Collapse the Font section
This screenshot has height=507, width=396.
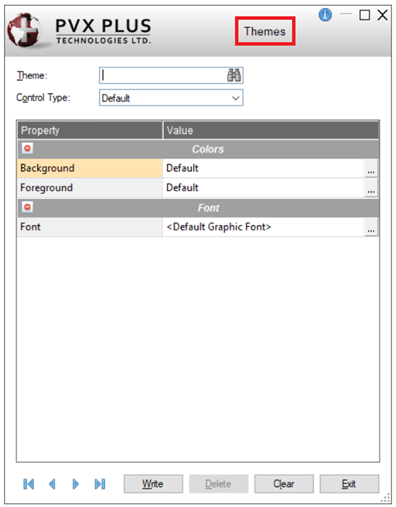(27, 207)
